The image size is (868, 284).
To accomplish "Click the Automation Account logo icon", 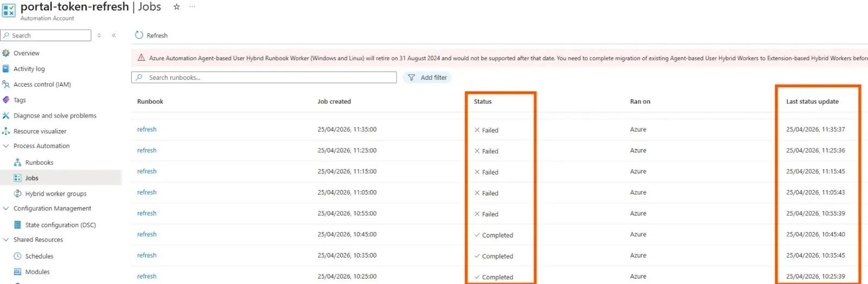I will coord(9,11).
